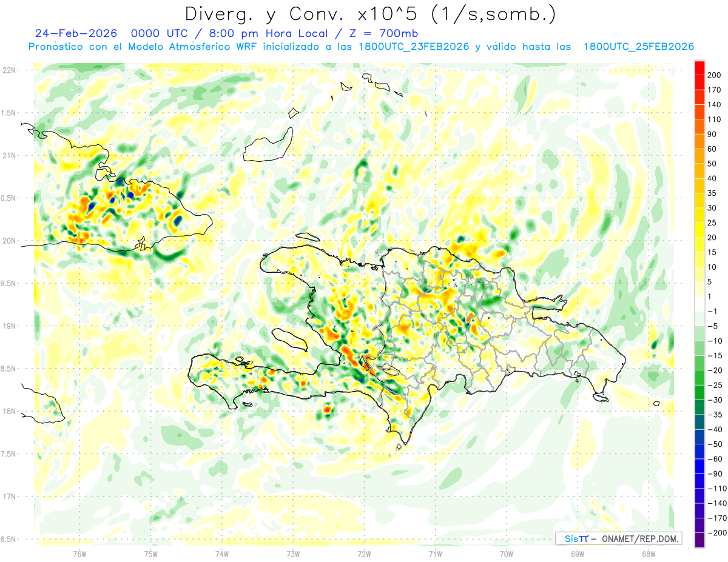Click the 'SisTT – ONAMET/REP.DOM.' credit label

[618, 538]
